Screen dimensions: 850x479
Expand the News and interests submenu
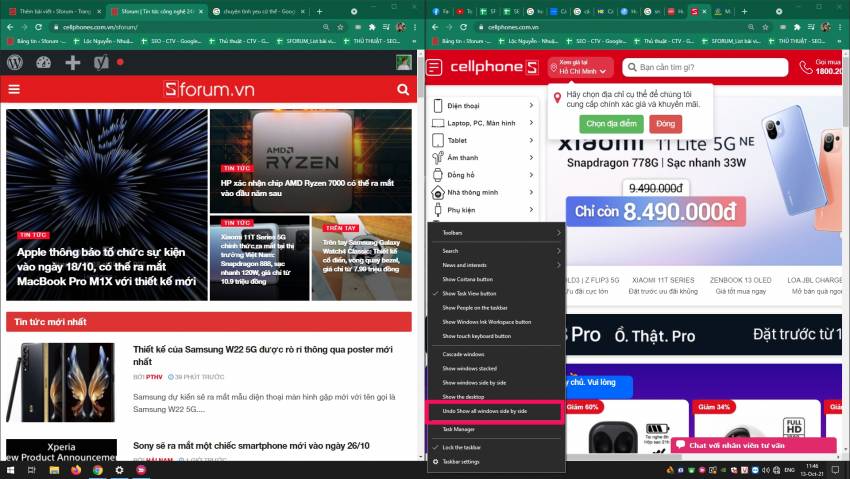coord(496,266)
